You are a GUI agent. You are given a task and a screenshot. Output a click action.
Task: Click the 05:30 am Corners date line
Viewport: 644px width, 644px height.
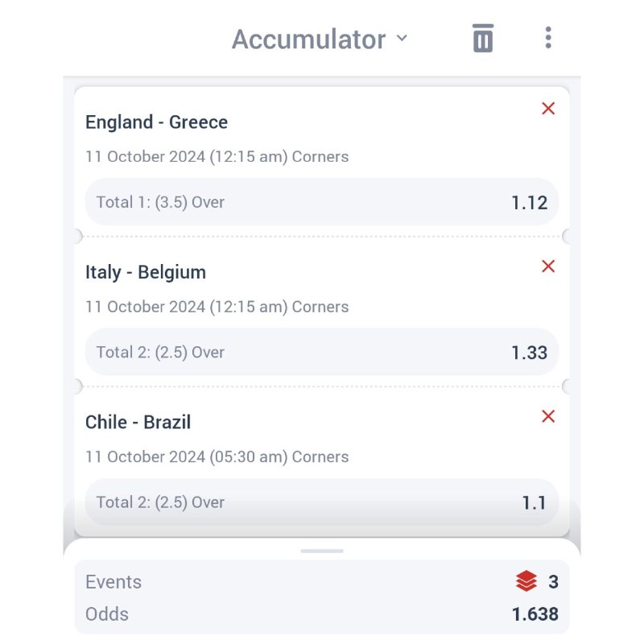(217, 457)
